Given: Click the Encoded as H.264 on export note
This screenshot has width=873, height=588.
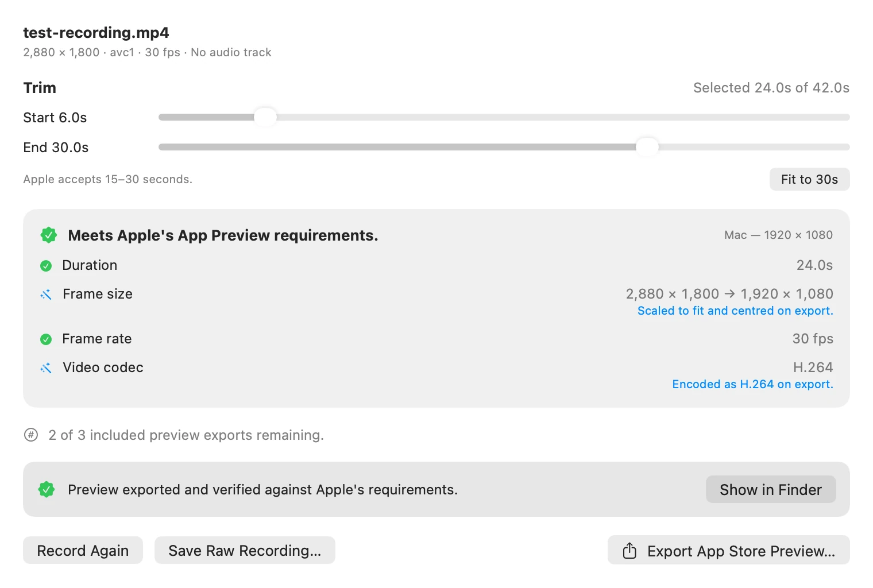Looking at the screenshot, I should [x=752, y=384].
